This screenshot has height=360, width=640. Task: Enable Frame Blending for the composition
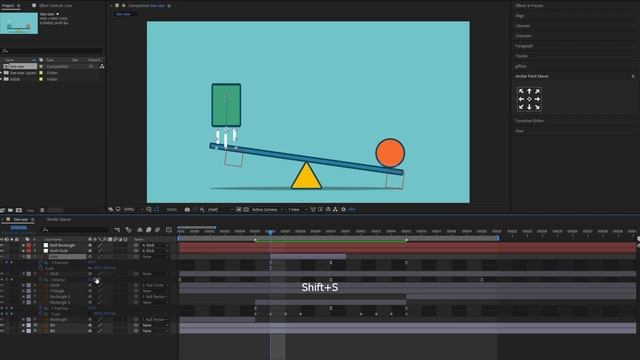(x=149, y=230)
